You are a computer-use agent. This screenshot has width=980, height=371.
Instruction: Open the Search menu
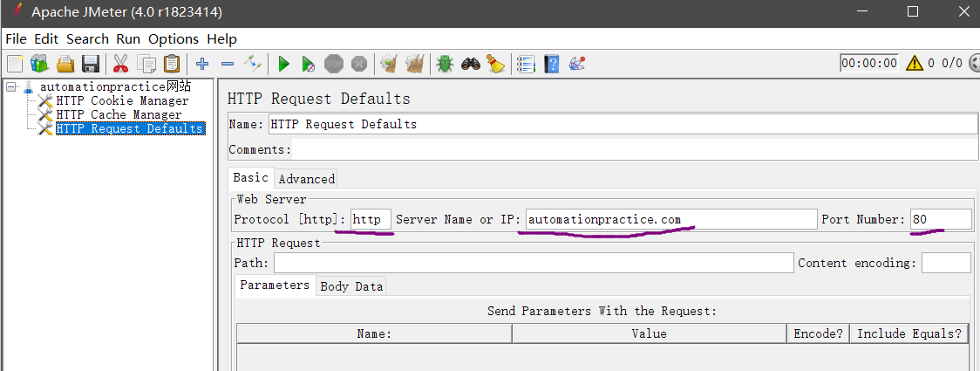(x=87, y=38)
